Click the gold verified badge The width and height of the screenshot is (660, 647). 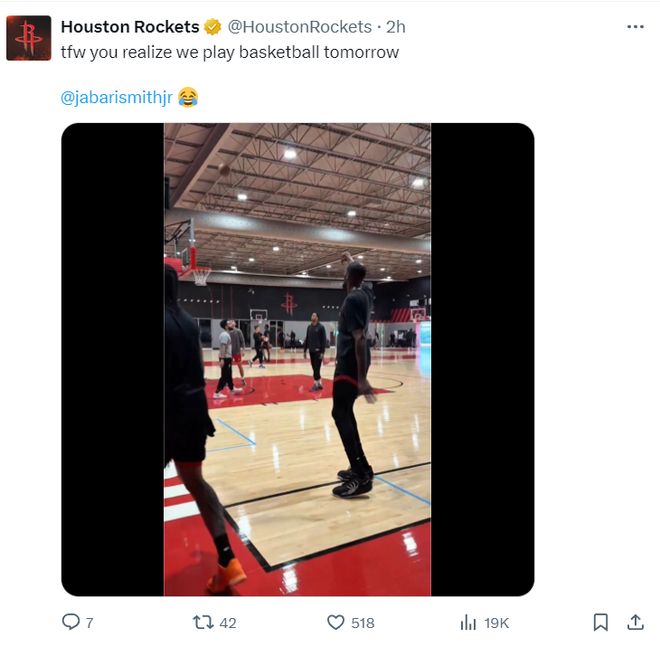pos(213,27)
